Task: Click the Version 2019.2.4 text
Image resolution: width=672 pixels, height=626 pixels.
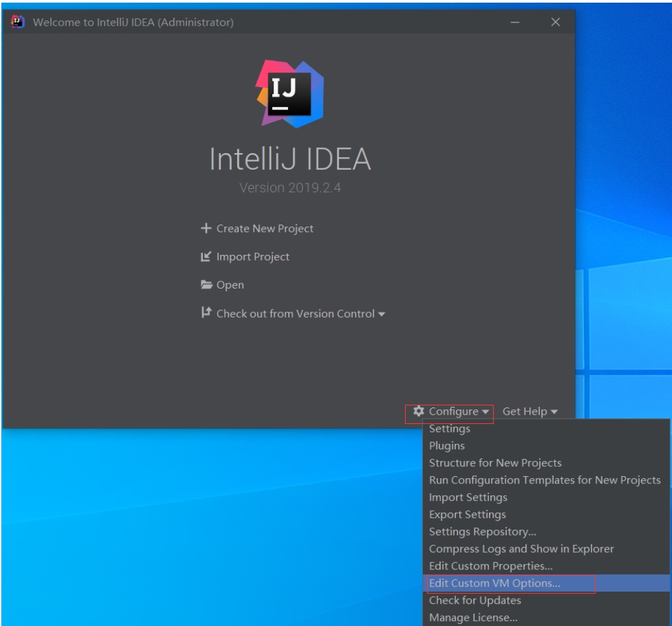Action: point(290,188)
